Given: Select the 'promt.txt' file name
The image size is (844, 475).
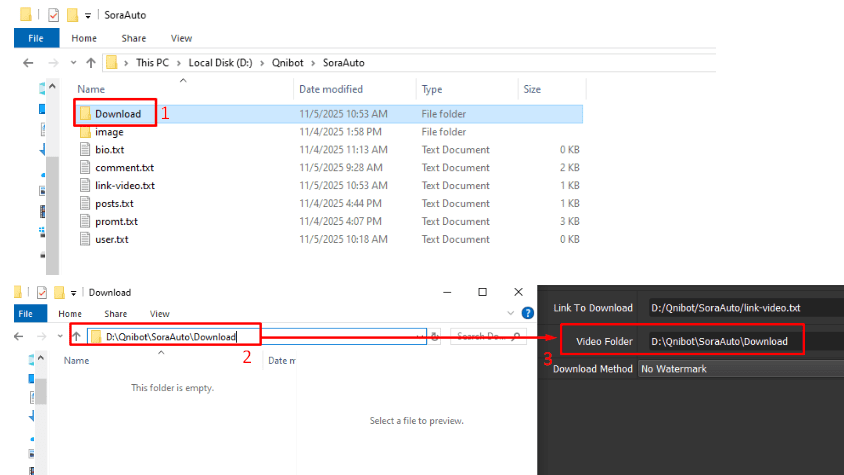Looking at the screenshot, I should tap(116, 221).
